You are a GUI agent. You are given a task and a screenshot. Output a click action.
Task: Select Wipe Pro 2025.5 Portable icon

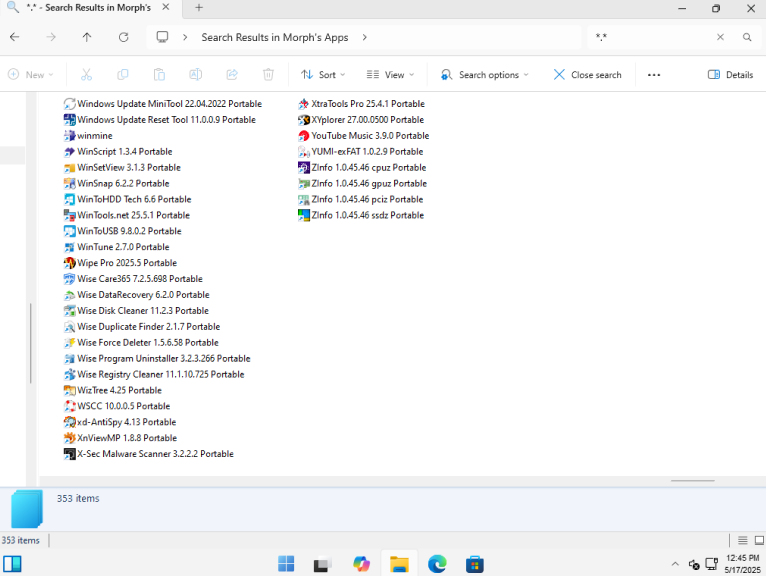click(x=69, y=263)
